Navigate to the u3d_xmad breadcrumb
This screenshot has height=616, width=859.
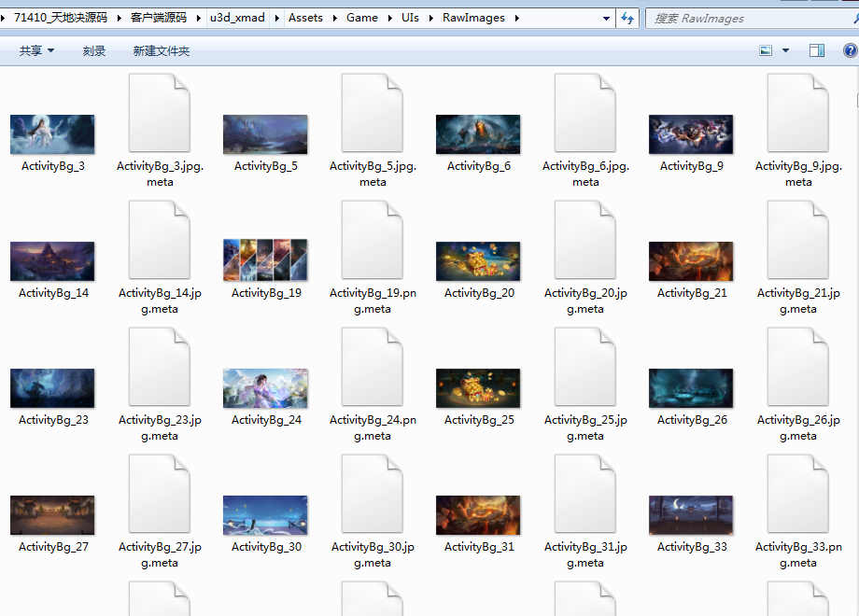(237, 18)
